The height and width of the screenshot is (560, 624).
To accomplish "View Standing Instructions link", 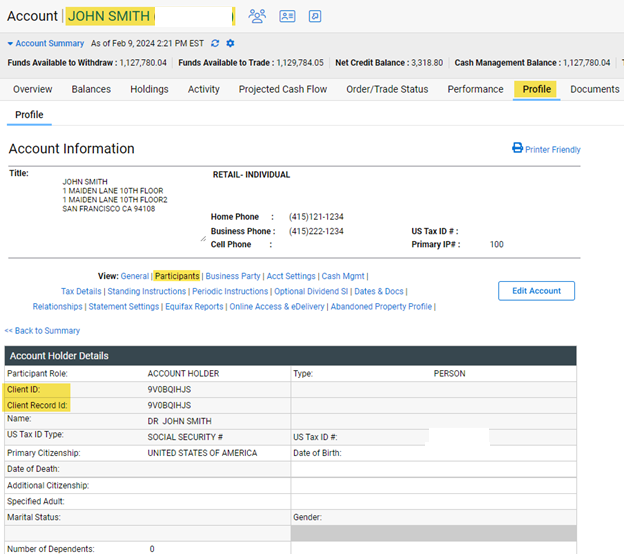I will coord(146,291).
